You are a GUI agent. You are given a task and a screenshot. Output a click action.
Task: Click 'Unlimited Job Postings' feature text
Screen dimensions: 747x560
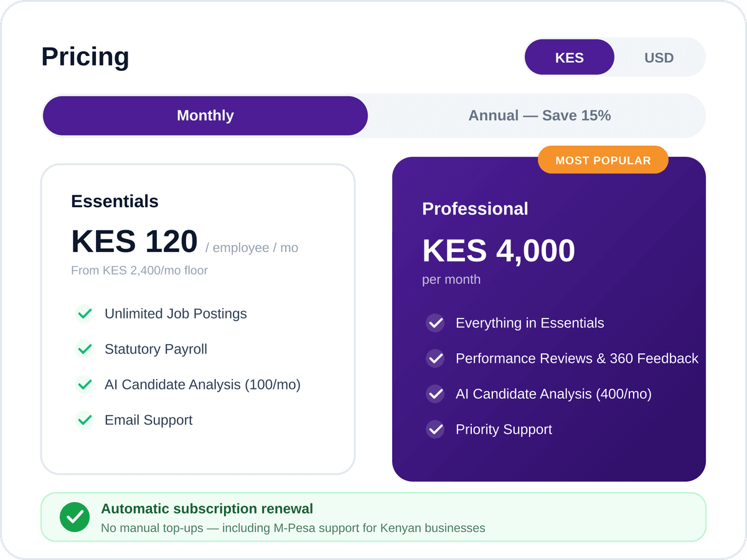point(176,314)
